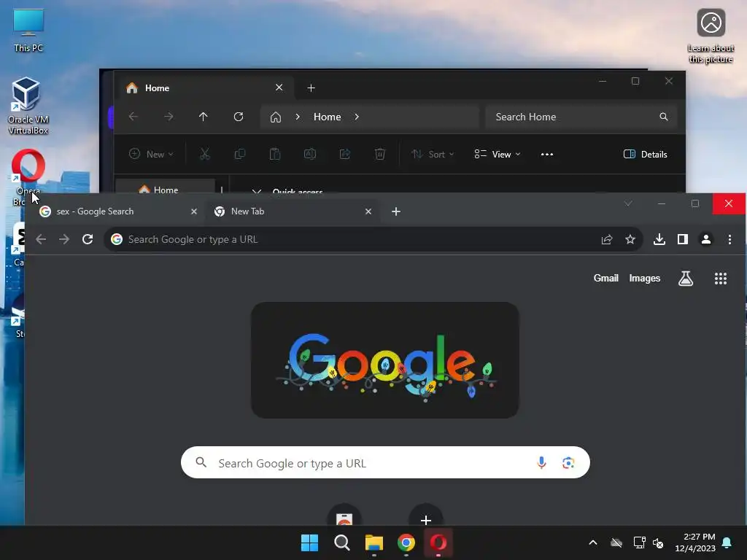Click the Add shortcut plus button

click(426, 519)
